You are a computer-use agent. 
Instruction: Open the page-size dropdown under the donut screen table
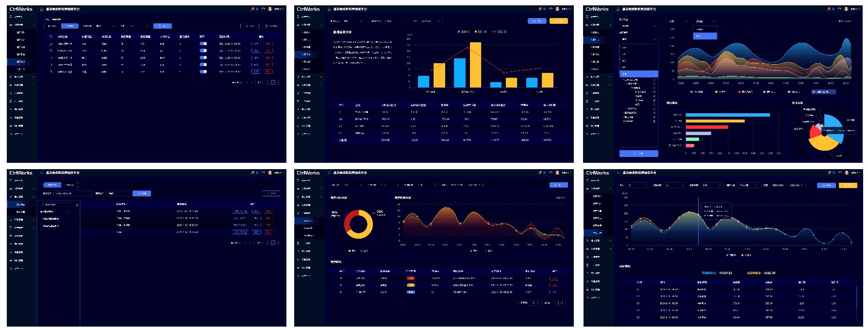pos(534,303)
